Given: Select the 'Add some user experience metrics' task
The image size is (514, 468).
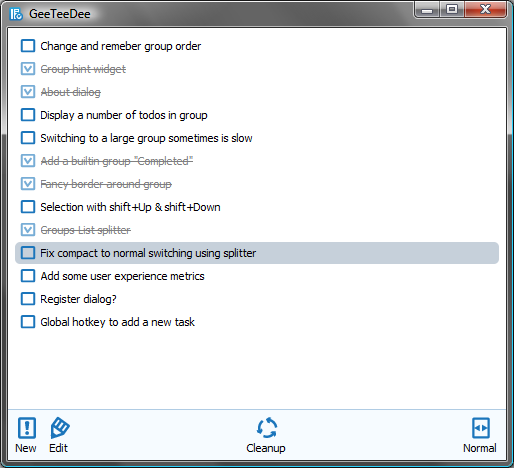Looking at the screenshot, I should coord(122,276).
